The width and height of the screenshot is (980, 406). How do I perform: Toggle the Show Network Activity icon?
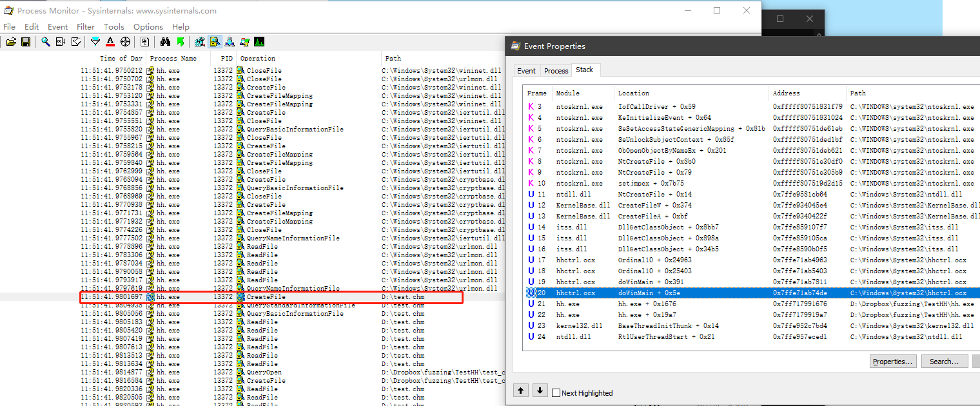230,42
